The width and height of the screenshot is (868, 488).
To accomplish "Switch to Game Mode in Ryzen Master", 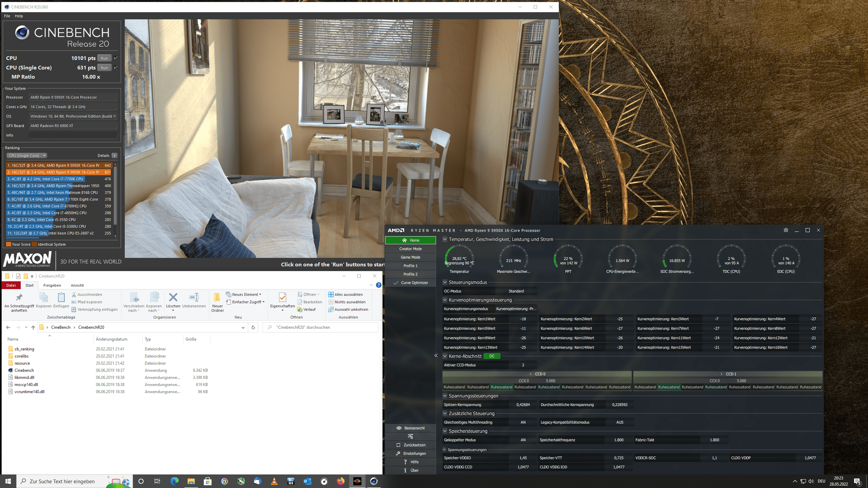I will click(x=410, y=257).
